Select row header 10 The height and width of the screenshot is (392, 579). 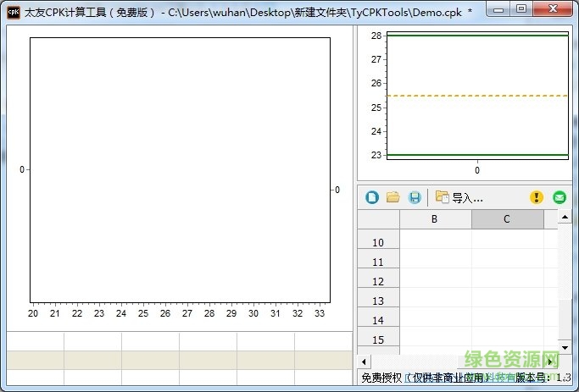pyautogui.click(x=378, y=240)
